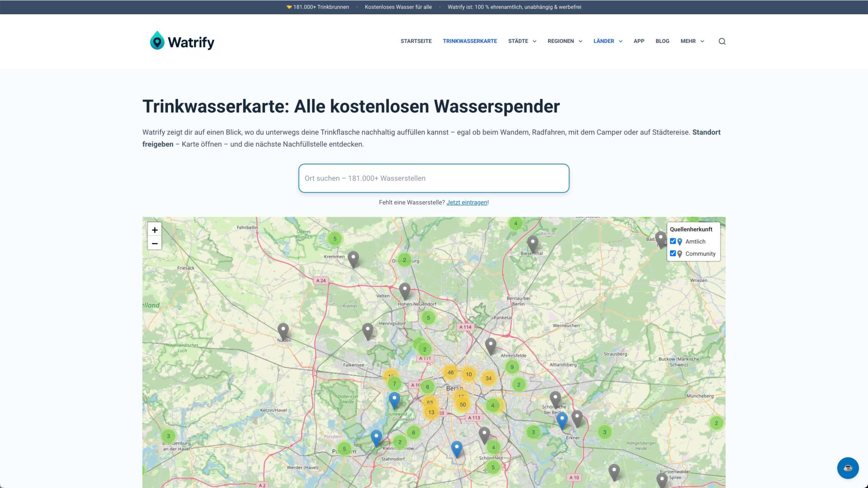
Task: Open green cluster 2 near Müncheberg edge
Action: (x=716, y=423)
